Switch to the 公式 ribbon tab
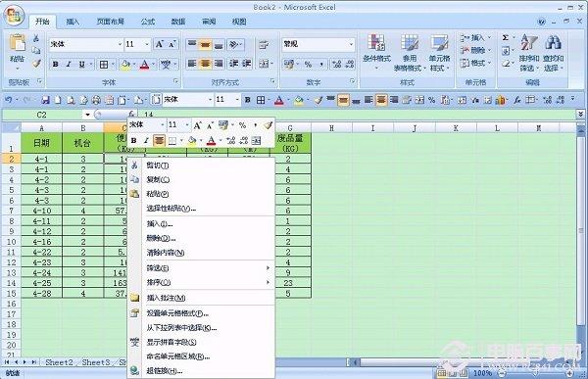Viewport: 588px width, 379px height. [x=148, y=22]
